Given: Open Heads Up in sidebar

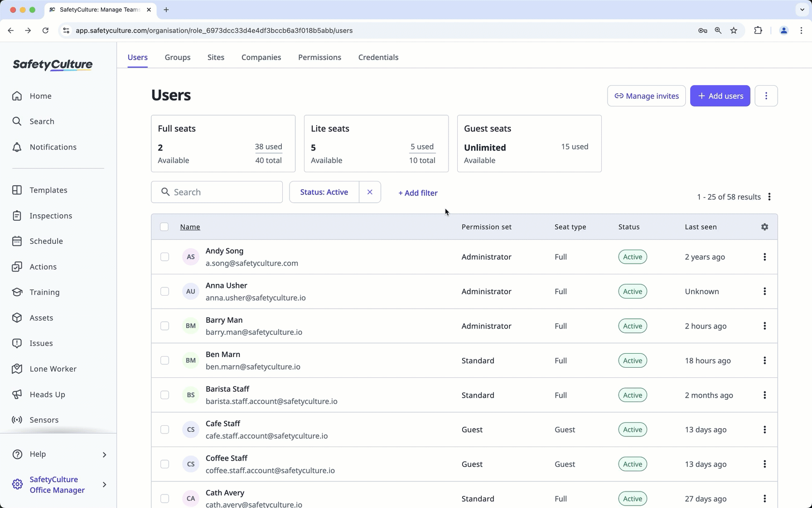Looking at the screenshot, I should (38, 394).
